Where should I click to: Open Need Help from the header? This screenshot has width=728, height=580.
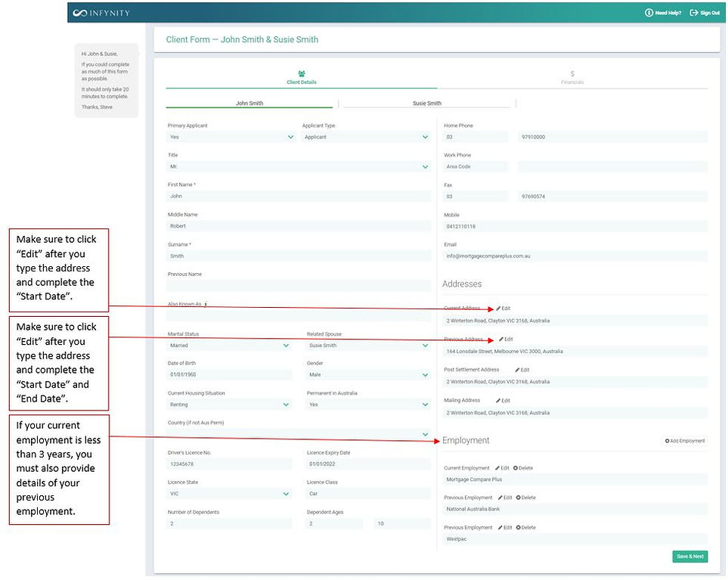point(661,12)
